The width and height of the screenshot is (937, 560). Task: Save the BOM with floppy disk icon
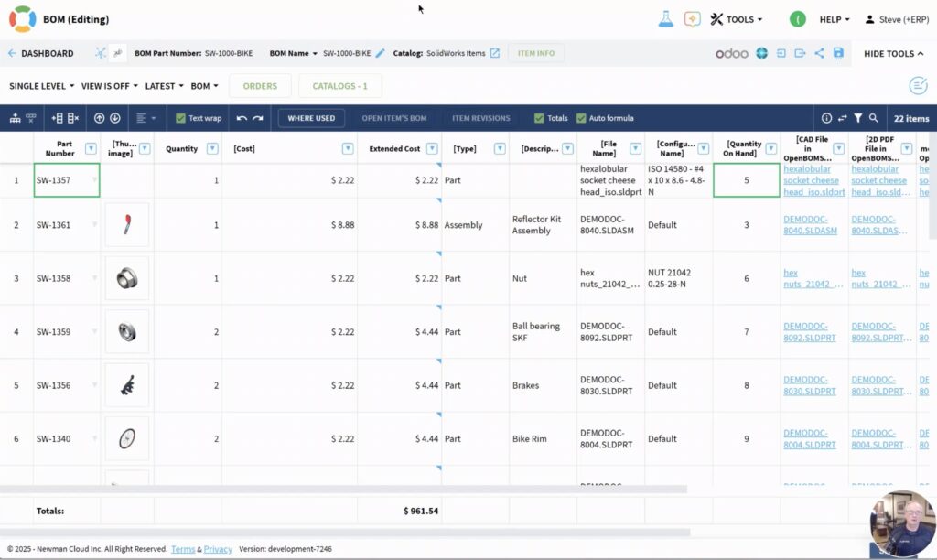click(x=838, y=53)
